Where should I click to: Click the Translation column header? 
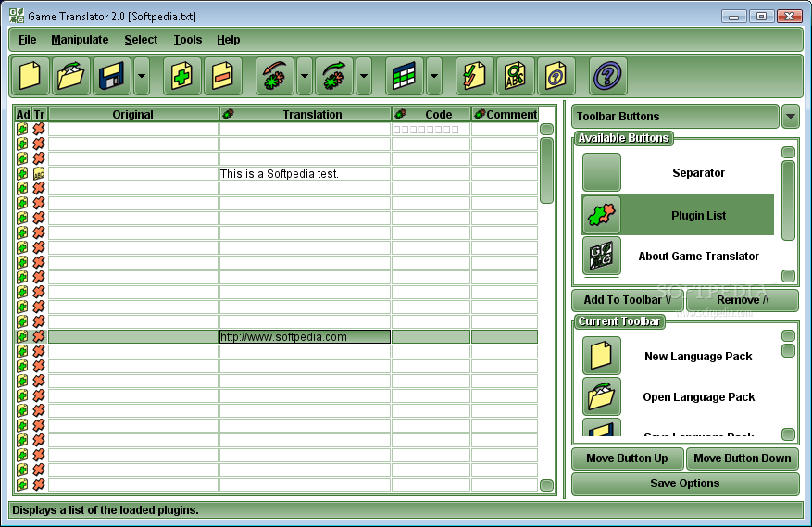(x=305, y=115)
